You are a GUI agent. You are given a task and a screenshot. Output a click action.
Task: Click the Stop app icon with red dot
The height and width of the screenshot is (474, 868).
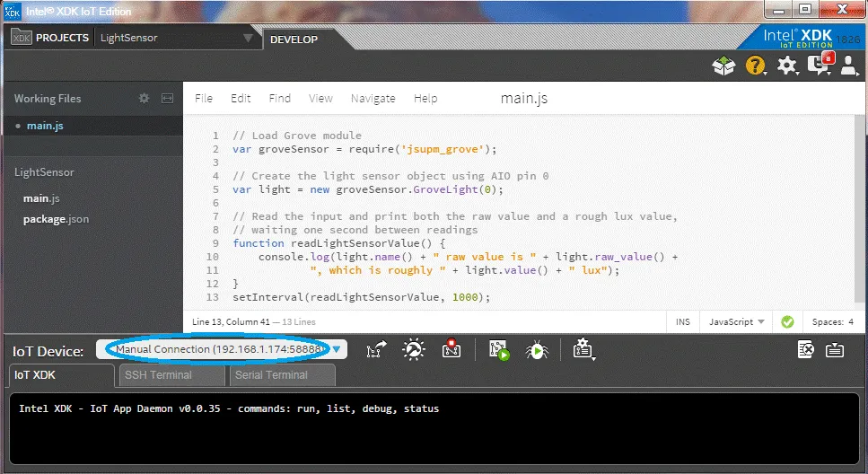(452, 350)
